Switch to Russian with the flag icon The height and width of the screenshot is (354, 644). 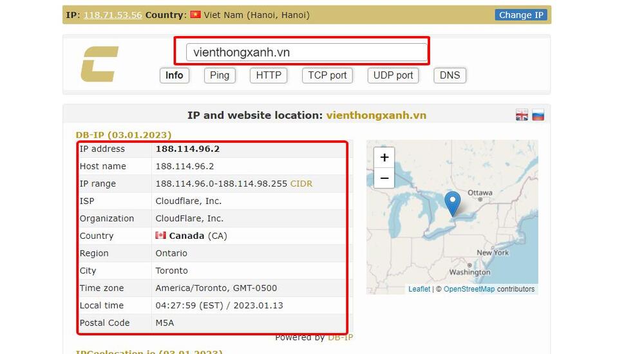[538, 115]
